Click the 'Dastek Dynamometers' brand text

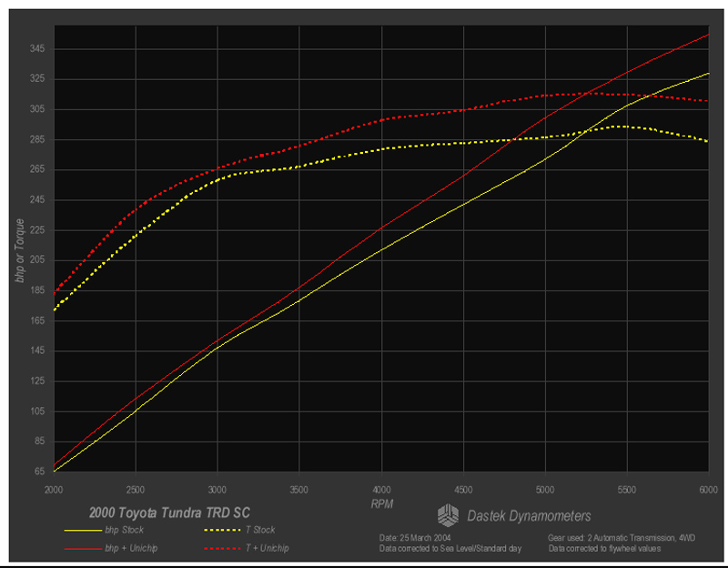pyautogui.click(x=529, y=516)
